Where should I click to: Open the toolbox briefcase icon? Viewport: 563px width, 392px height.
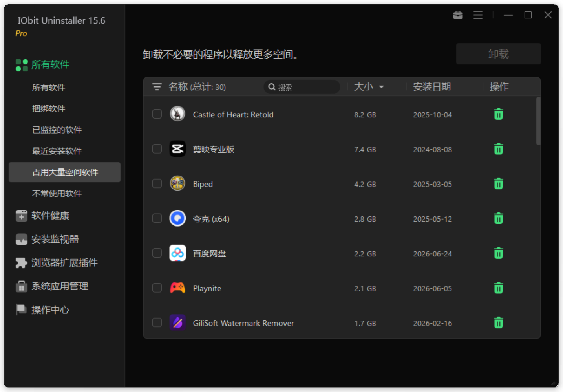coord(458,15)
